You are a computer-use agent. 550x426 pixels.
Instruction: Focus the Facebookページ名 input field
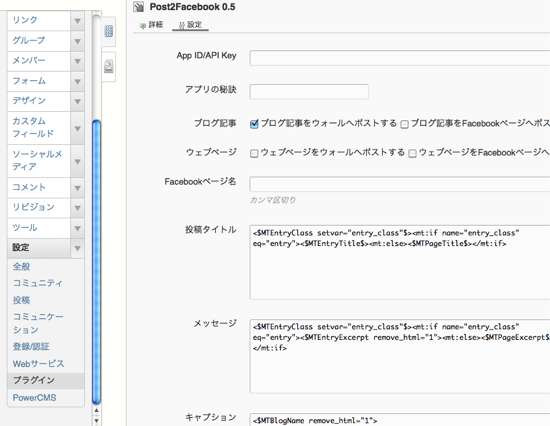pyautogui.click(x=400, y=184)
